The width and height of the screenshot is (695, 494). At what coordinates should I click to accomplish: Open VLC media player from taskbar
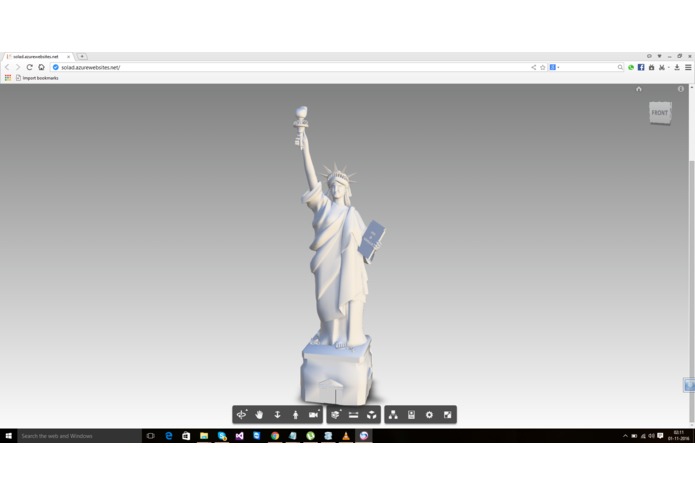coord(346,436)
